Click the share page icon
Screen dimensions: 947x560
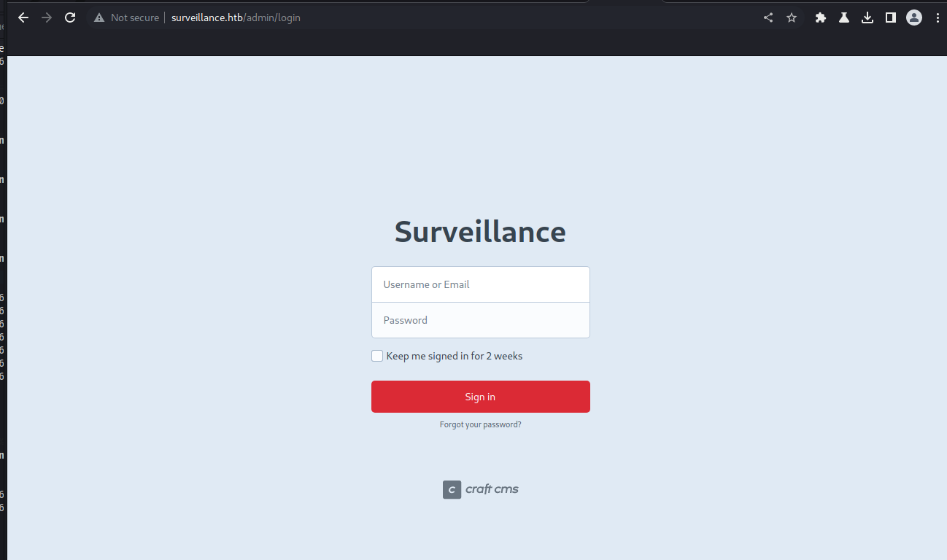pos(768,17)
